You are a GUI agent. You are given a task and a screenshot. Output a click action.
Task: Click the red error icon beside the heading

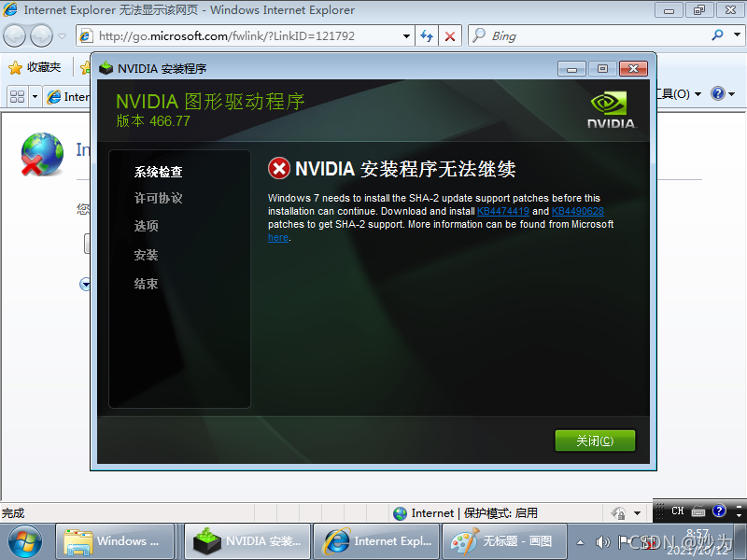coord(279,169)
